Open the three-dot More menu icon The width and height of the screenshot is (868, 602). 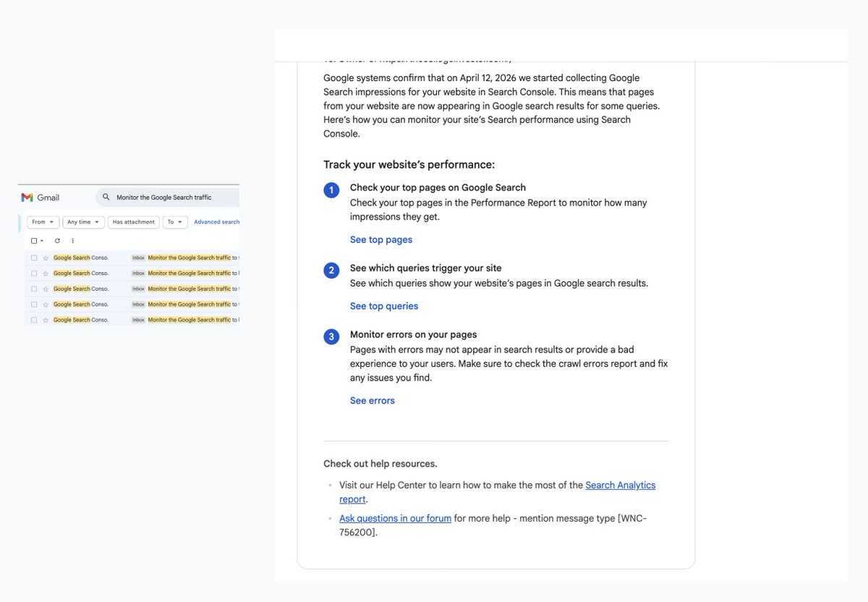(x=72, y=241)
